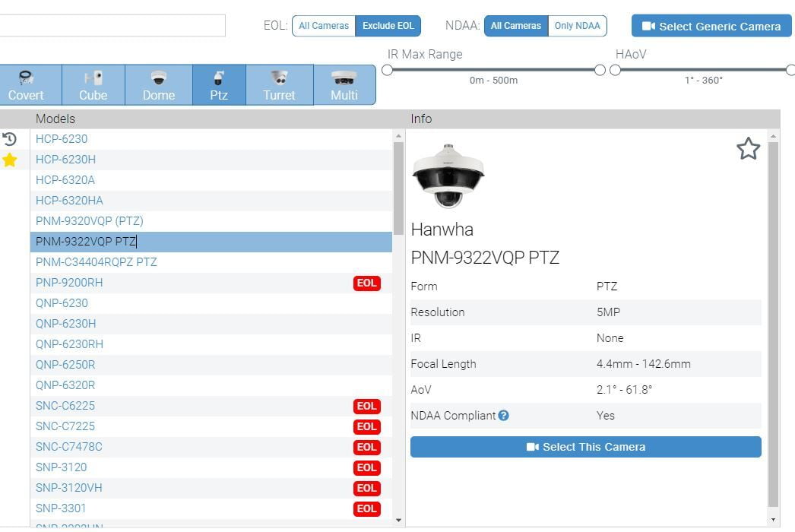Click the IR Max Range 0m - 500m readout
The image size is (795, 532).
pyautogui.click(x=493, y=80)
